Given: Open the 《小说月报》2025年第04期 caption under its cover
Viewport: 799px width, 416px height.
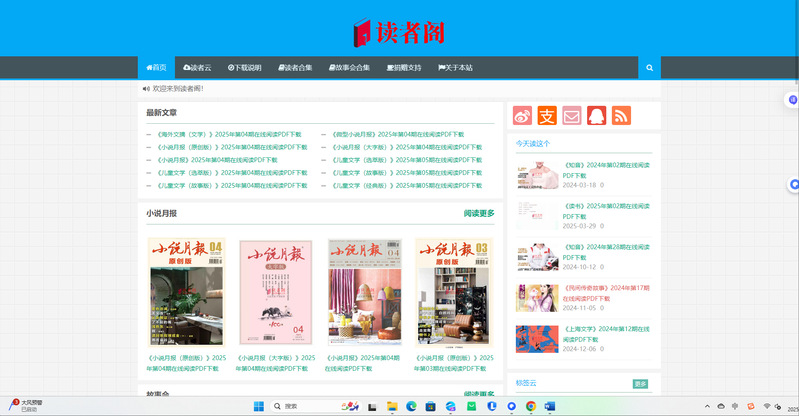Looking at the screenshot, I should coord(362,363).
